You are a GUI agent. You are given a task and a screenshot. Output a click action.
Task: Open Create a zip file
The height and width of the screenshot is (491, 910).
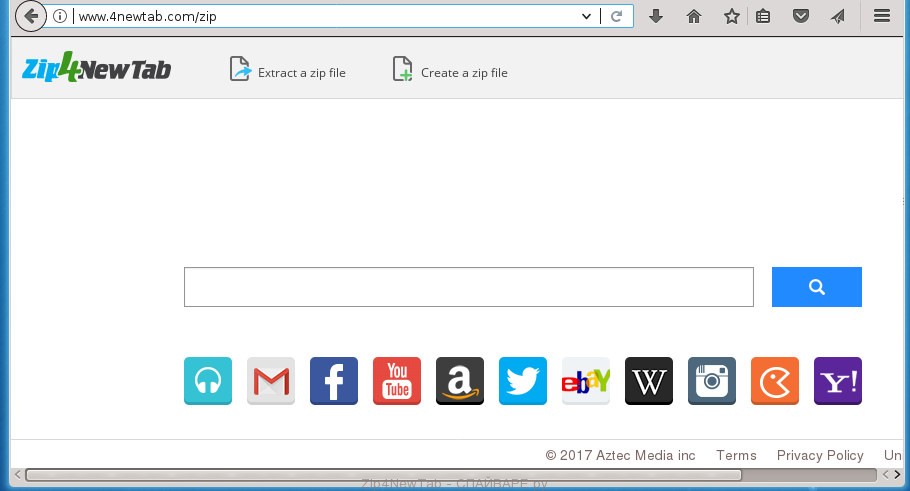[450, 70]
